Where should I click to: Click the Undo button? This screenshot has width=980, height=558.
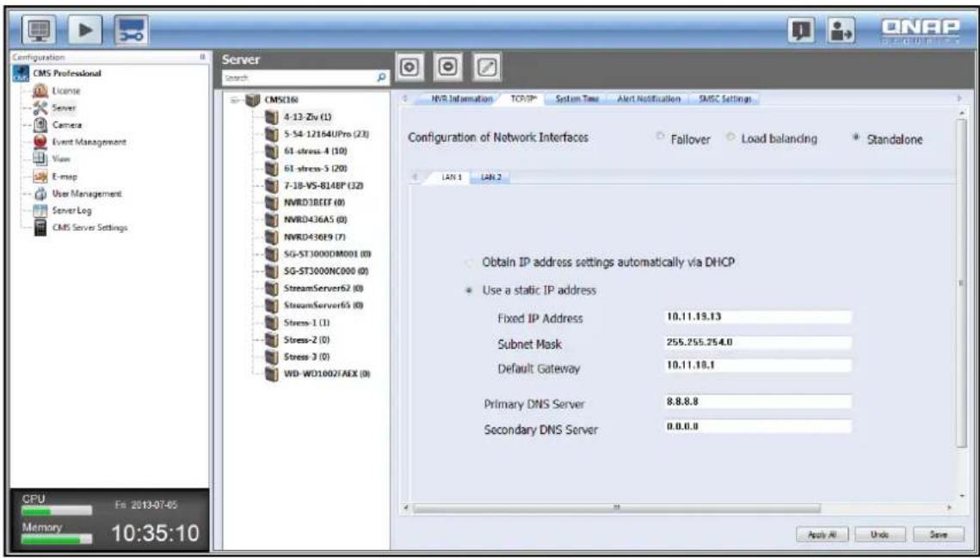[879, 535]
